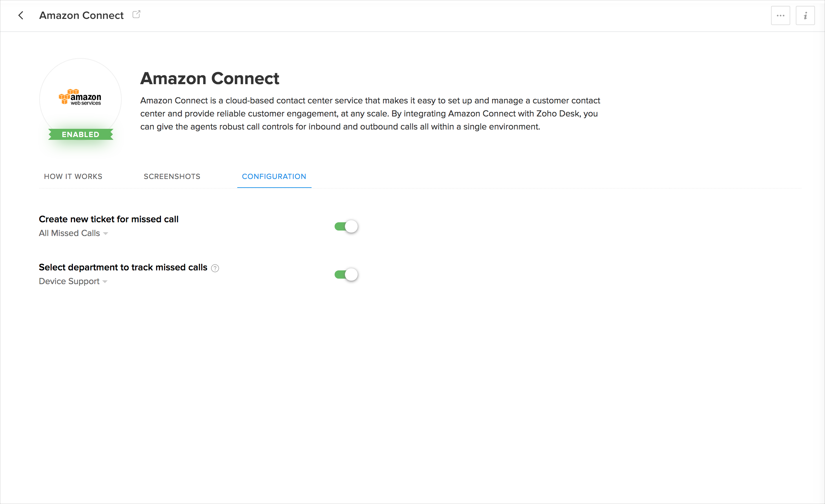Screen dimensions: 825x504
Task: Click the Amazon Connect main heading
Action: (209, 78)
